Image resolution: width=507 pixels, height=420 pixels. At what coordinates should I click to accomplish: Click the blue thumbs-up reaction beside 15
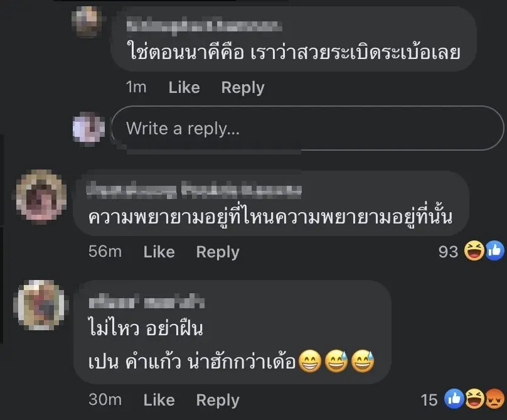(452, 399)
